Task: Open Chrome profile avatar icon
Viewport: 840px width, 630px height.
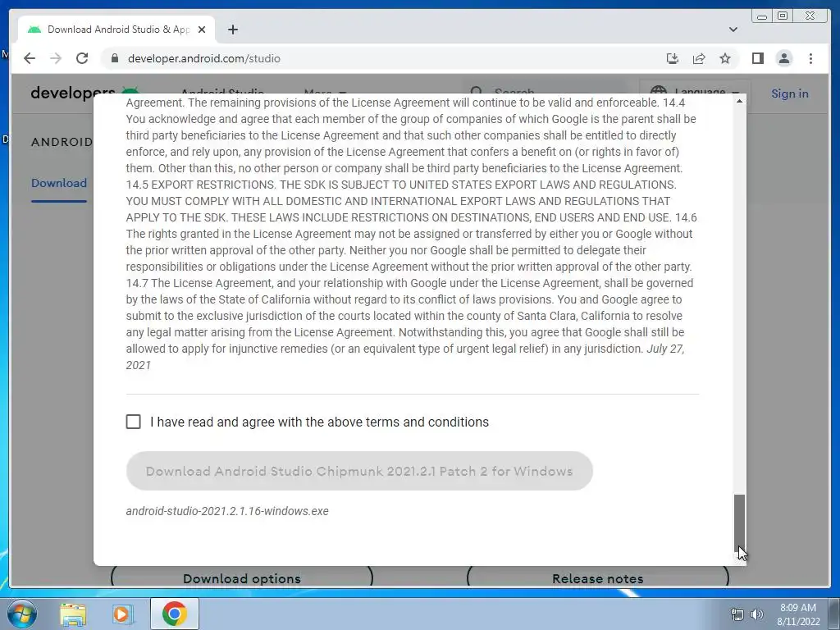Action: (x=783, y=58)
